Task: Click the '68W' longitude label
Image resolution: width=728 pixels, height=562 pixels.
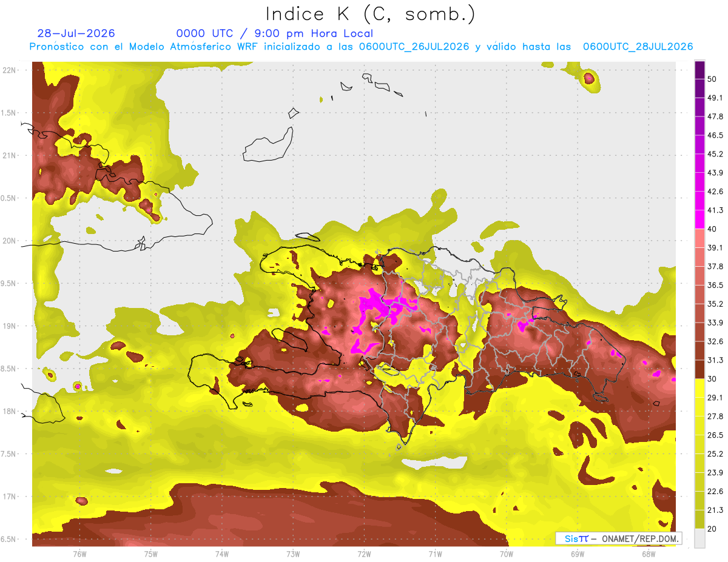Action: [x=648, y=554]
